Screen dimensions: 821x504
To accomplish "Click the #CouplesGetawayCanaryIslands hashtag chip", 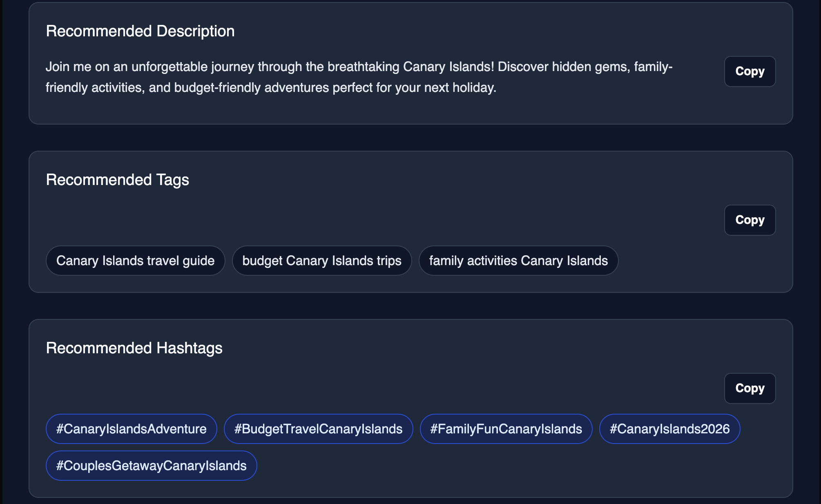I will point(151,465).
